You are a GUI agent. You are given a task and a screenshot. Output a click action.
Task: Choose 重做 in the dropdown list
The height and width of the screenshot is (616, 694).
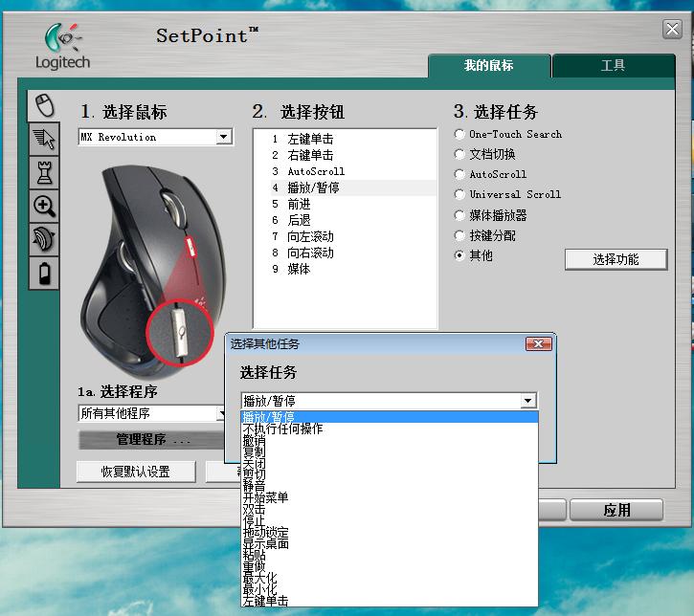(x=390, y=566)
